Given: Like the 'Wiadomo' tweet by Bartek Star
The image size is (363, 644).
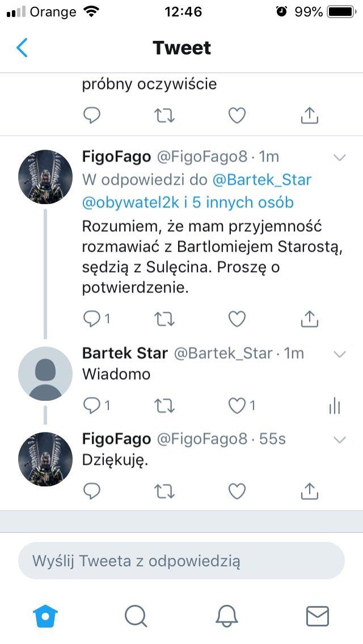Looking at the screenshot, I should (x=237, y=406).
